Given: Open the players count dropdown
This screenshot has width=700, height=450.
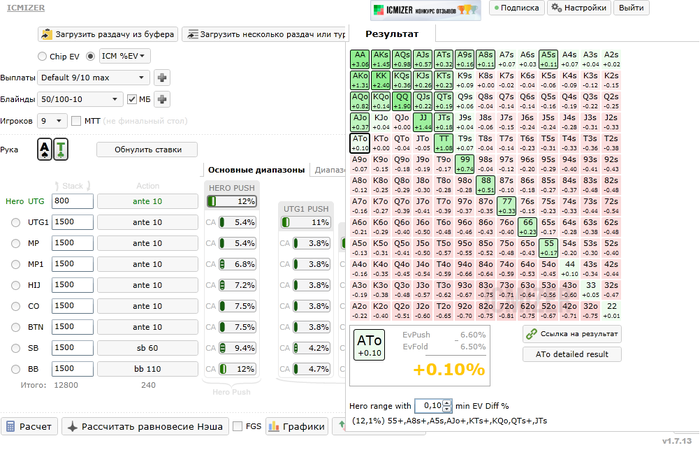Looking at the screenshot, I should (x=52, y=121).
